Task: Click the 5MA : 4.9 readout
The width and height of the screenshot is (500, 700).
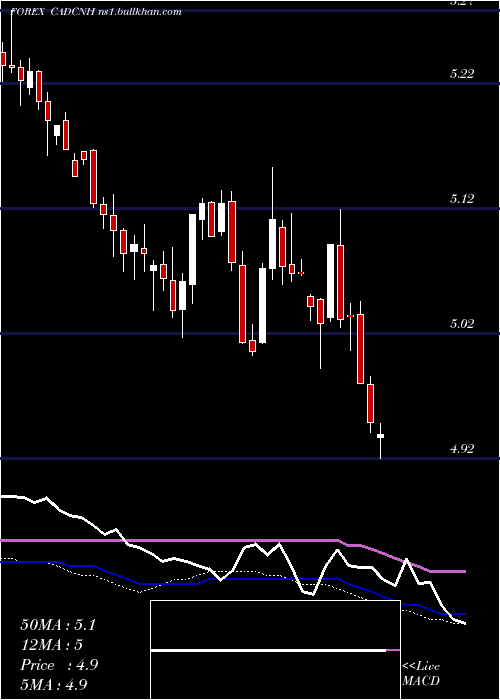Action: (x=54, y=685)
